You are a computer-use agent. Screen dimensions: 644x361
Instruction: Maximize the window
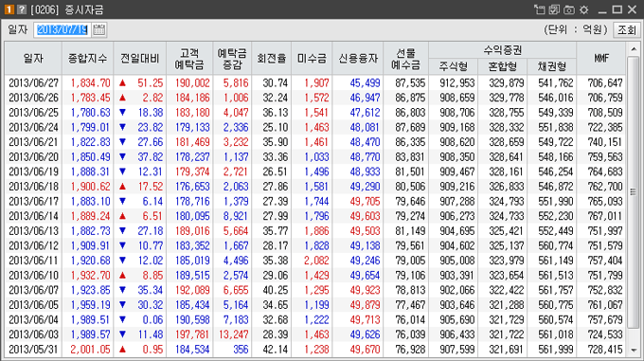[x=617, y=9]
